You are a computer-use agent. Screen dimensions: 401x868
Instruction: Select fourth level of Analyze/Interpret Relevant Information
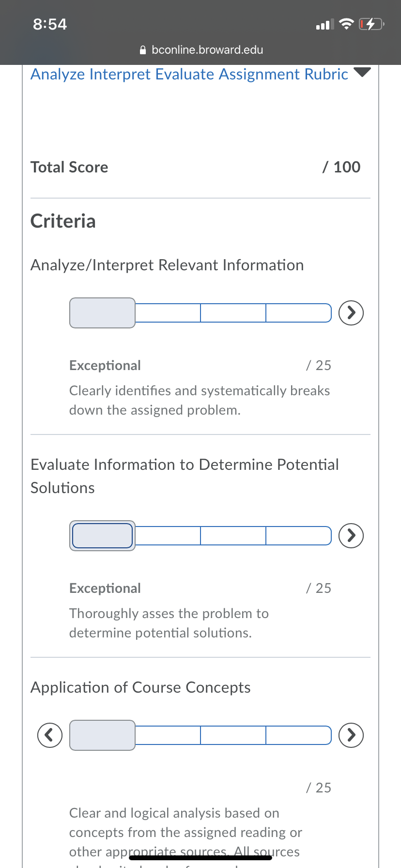click(x=299, y=313)
